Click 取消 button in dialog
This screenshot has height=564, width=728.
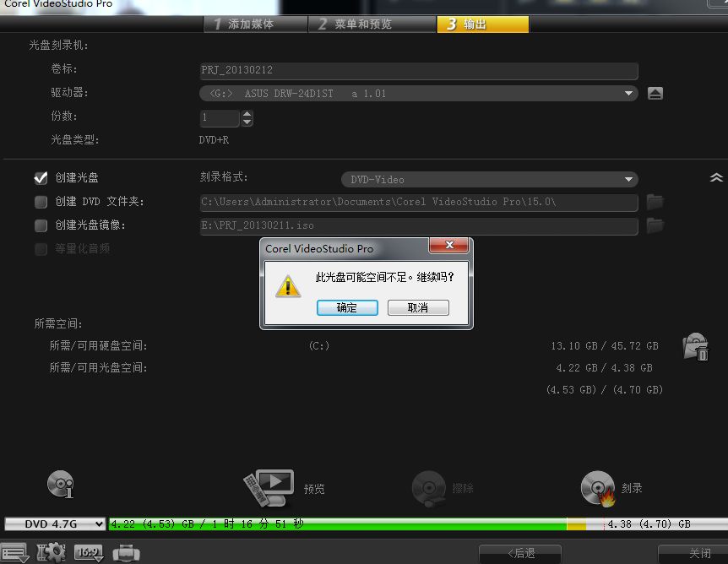click(x=418, y=307)
